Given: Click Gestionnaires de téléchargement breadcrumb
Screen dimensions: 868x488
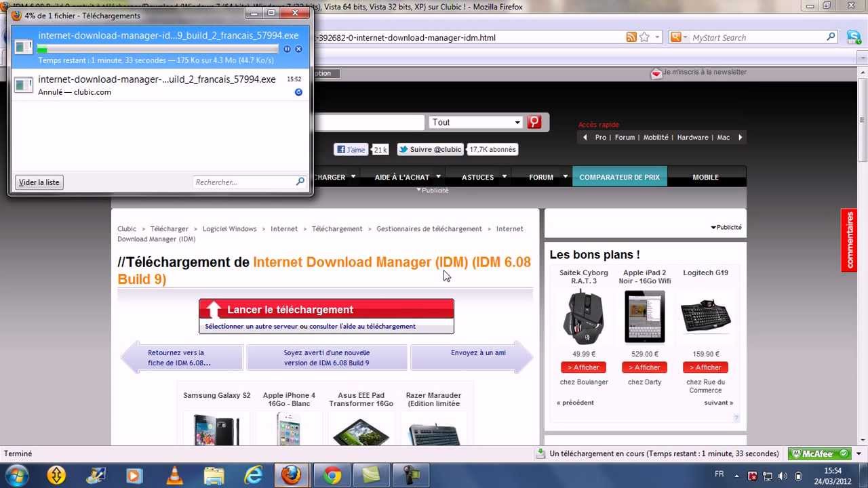Looking at the screenshot, I should point(429,229).
